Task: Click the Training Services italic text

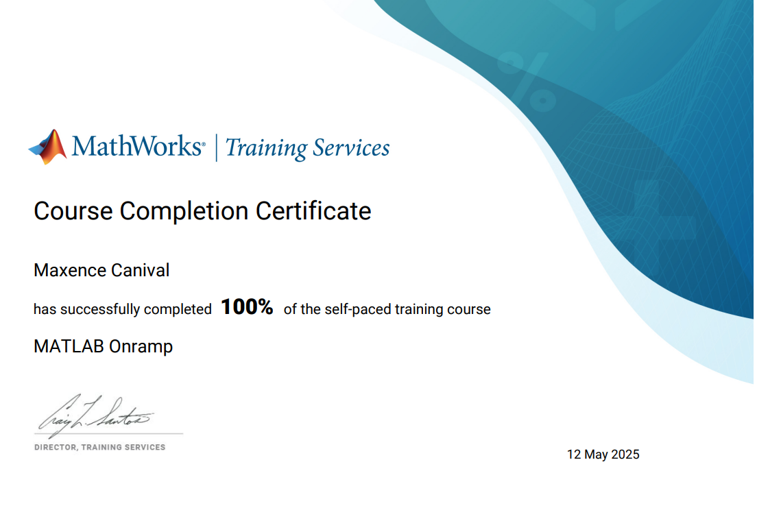Action: click(307, 148)
